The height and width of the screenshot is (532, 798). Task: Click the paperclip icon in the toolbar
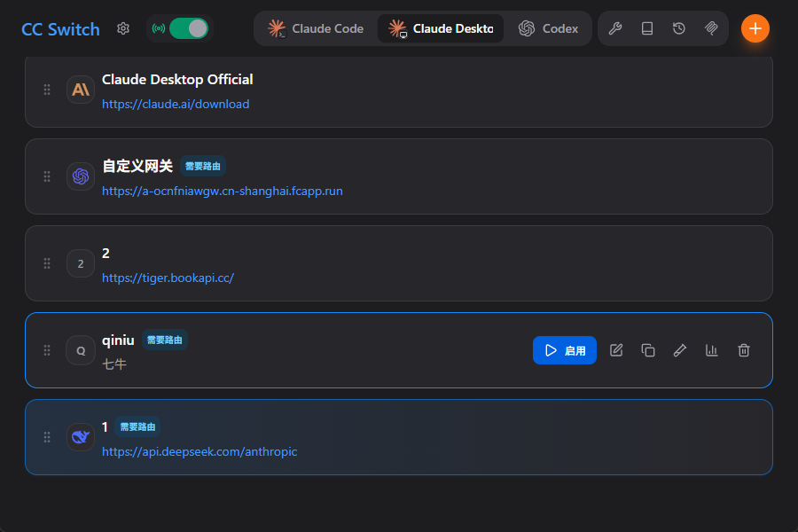click(x=711, y=28)
